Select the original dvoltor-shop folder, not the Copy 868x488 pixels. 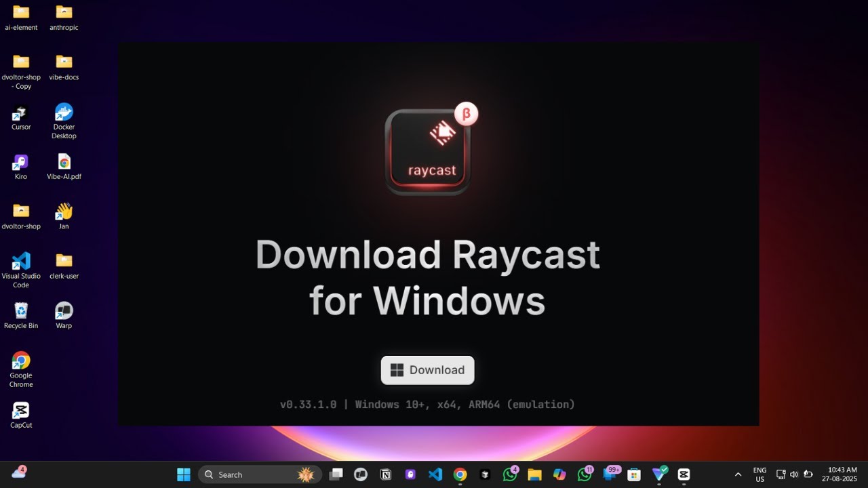(21, 216)
